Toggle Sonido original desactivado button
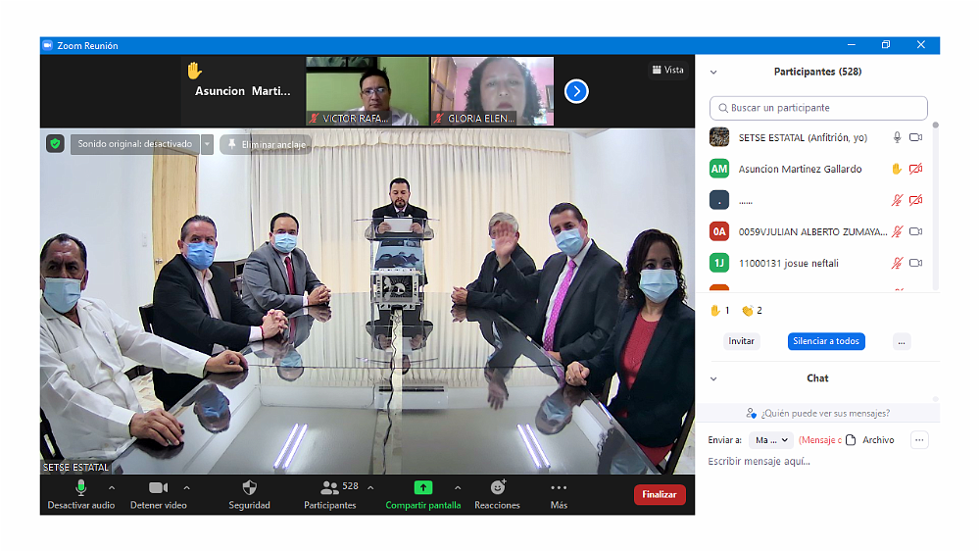The width and height of the screenshot is (980, 552). pos(135,144)
